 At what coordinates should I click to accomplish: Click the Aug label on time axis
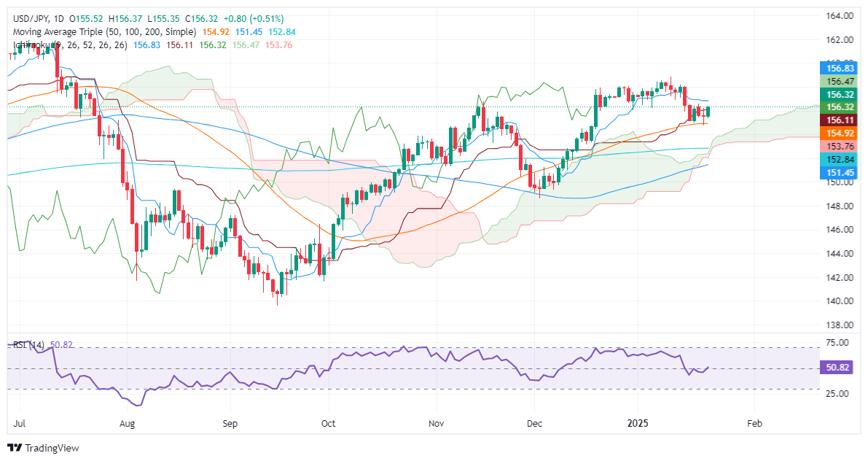(128, 423)
